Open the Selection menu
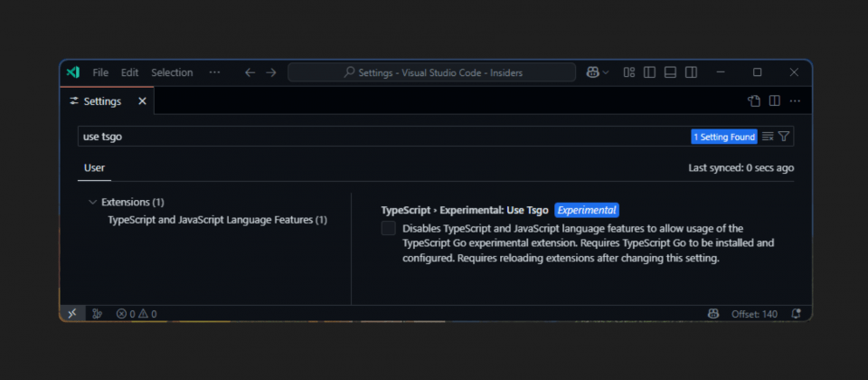The height and width of the screenshot is (380, 868). (x=172, y=72)
